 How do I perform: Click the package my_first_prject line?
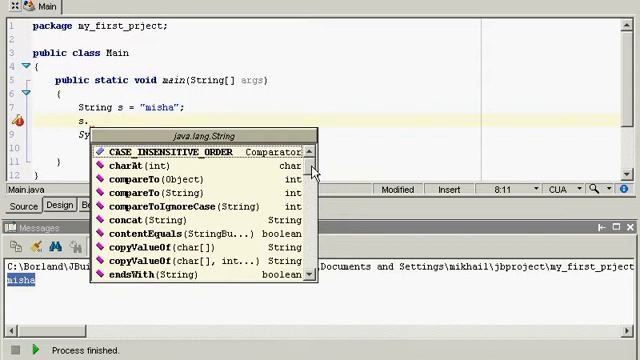point(100,26)
